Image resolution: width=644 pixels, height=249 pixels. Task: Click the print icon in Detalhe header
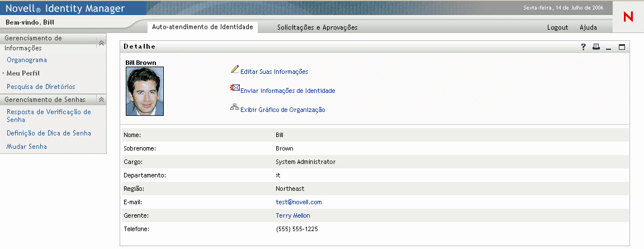click(596, 47)
